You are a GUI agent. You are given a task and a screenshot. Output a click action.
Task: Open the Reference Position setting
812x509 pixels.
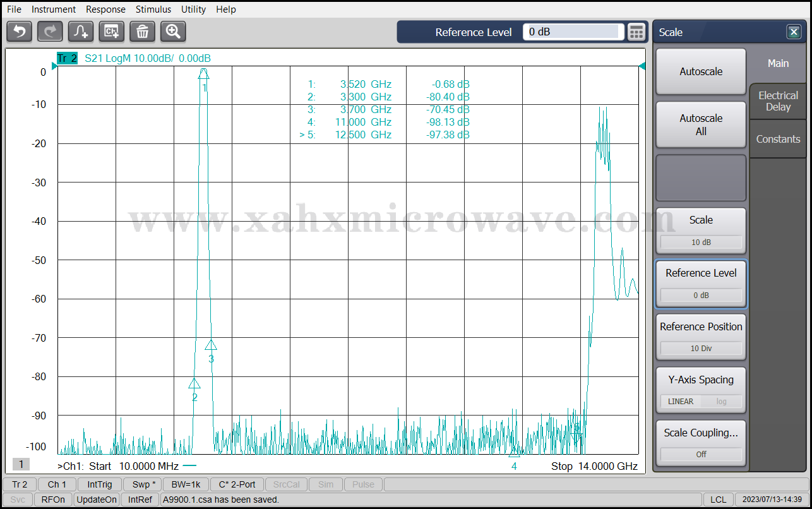pos(701,337)
